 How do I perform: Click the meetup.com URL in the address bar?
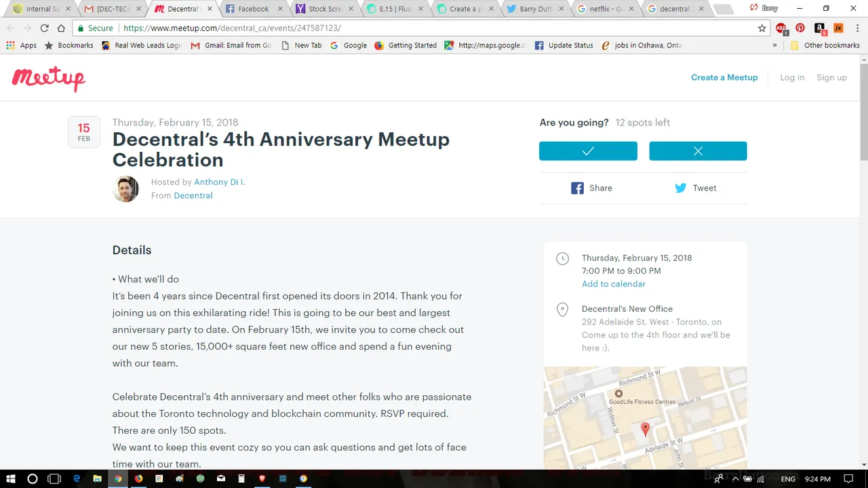coord(232,28)
